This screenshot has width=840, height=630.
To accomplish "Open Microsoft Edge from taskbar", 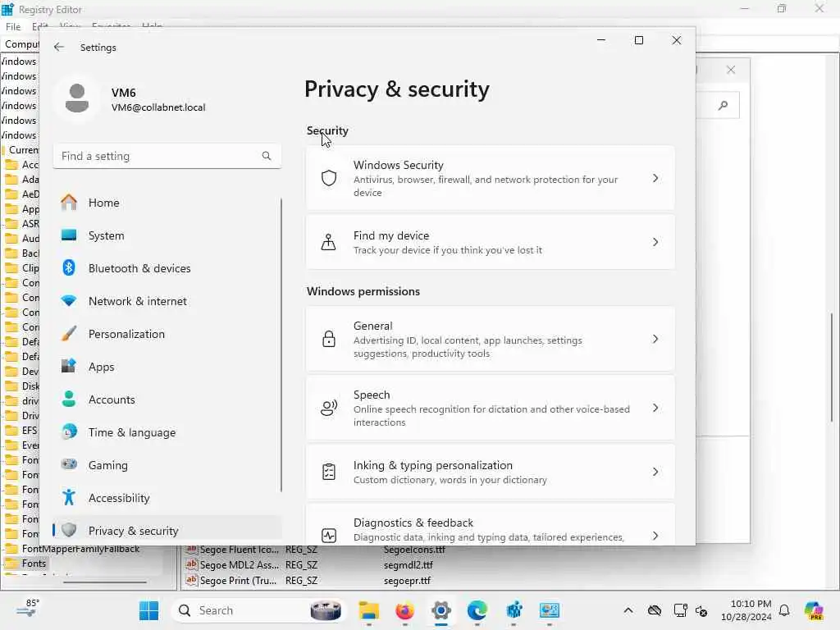I will click(477, 610).
